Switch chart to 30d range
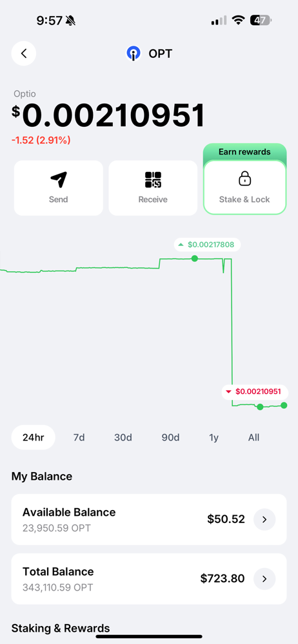Image resolution: width=298 pixels, height=644 pixels. pos(123,437)
